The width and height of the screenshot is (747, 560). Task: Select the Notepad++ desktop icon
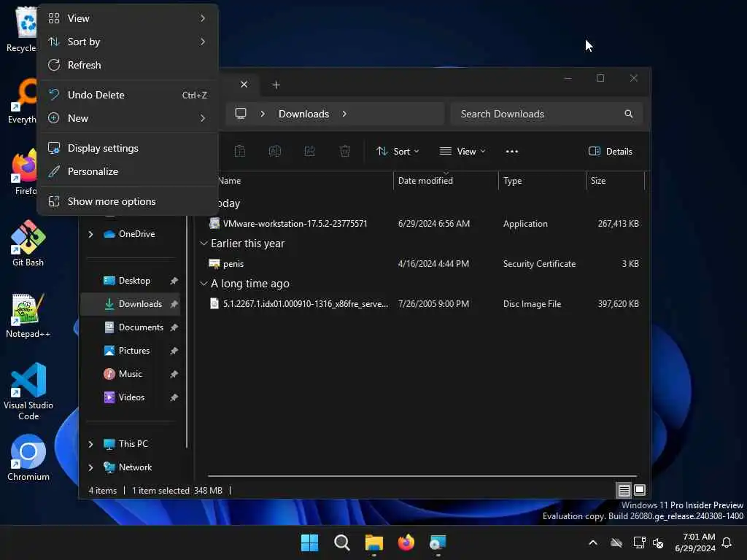tap(28, 315)
